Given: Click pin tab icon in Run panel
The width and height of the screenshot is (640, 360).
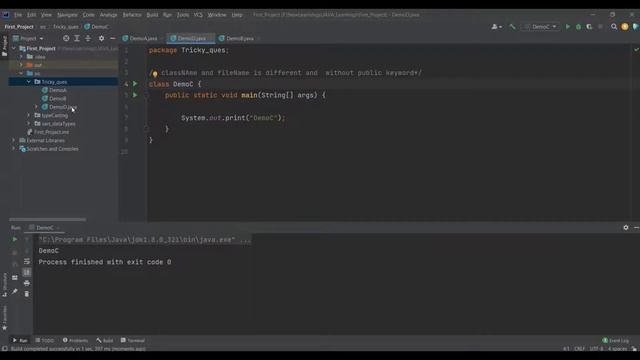Looking at the screenshot, I should click(x=15, y=291).
